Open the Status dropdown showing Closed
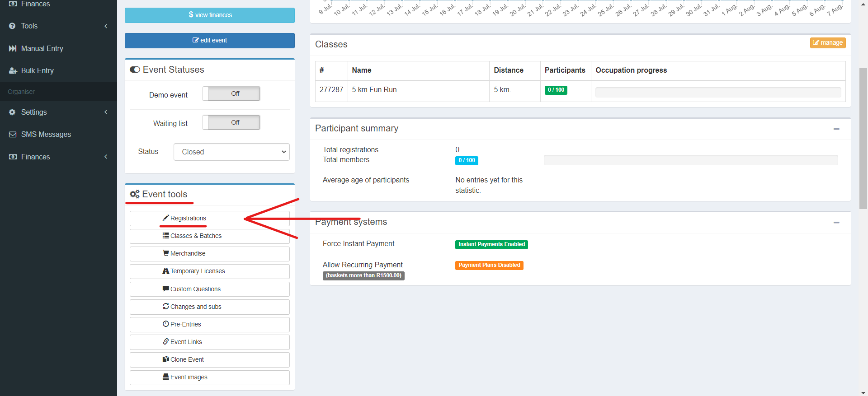This screenshot has width=868, height=396. [x=231, y=152]
